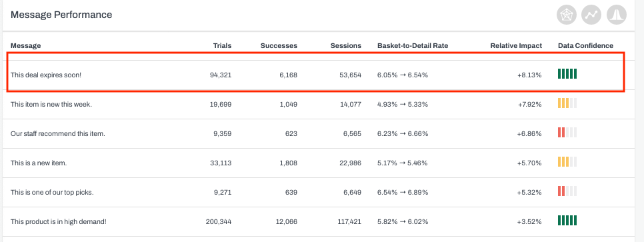644x242 pixels.
Task: Click the 14,077 sessions value
Action: pyautogui.click(x=351, y=105)
